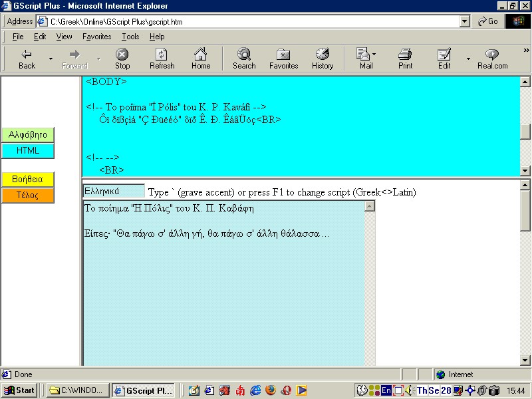The width and height of the screenshot is (532, 399).
Task: Click the line starting with Είπες
Action: 207,234
